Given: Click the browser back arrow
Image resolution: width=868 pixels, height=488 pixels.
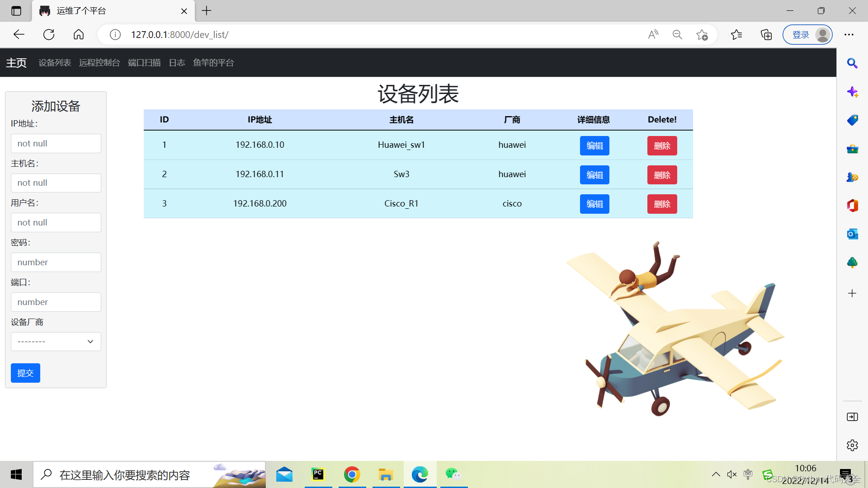Looking at the screenshot, I should [x=19, y=34].
